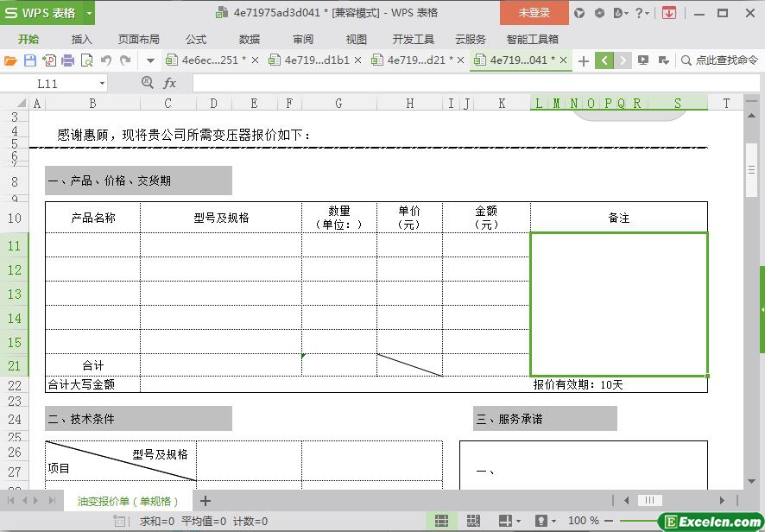Open the WPS 表格 application menu
Viewport: 765px width, 532px height.
click(47, 12)
